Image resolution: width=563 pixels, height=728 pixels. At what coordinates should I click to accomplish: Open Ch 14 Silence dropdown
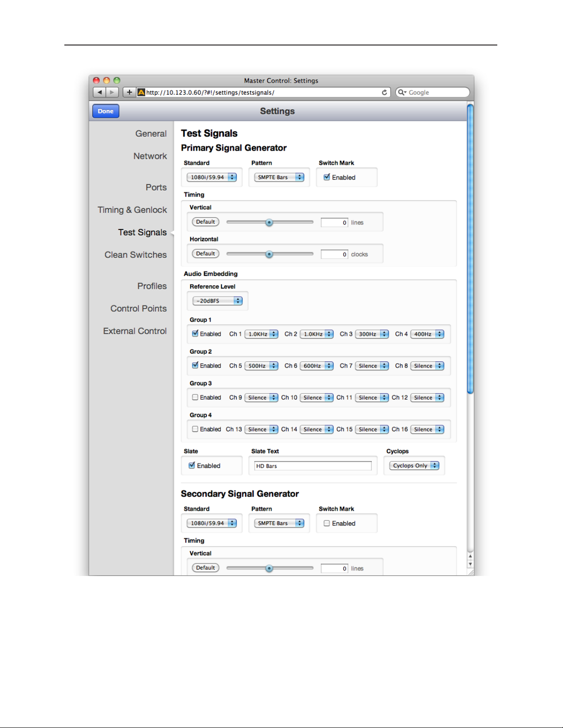317,429
